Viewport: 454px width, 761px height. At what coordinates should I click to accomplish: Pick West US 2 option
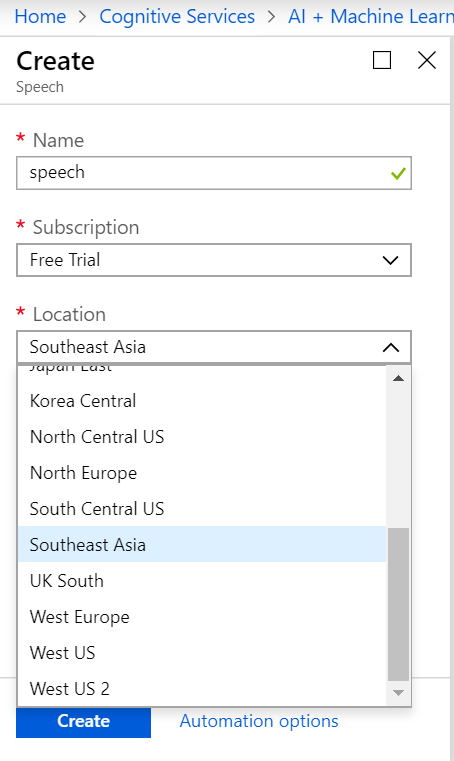(x=202, y=689)
